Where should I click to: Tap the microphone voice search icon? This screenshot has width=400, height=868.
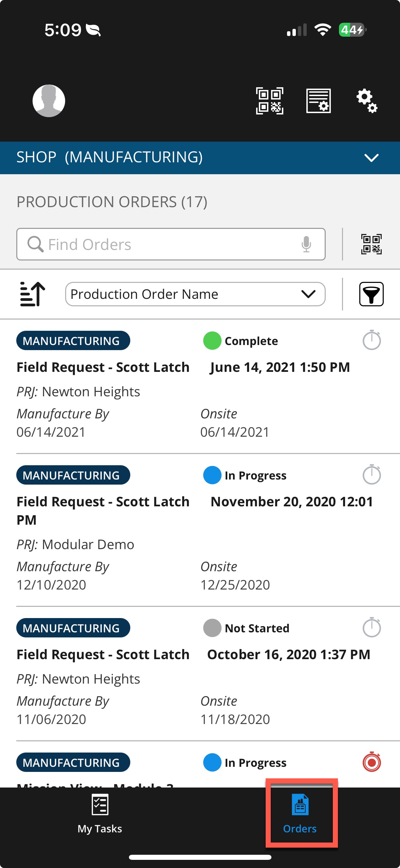coord(306,244)
